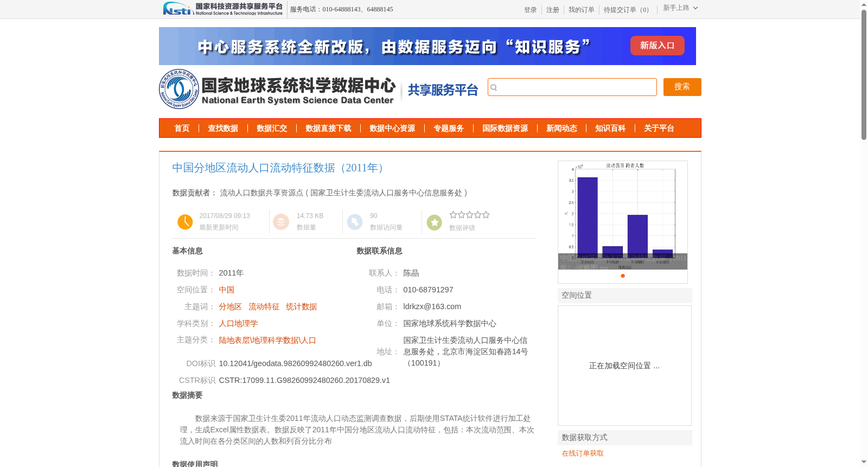Click the page vertical scrollbar thumb
Screen dimensions: 868x467
[864, 74]
